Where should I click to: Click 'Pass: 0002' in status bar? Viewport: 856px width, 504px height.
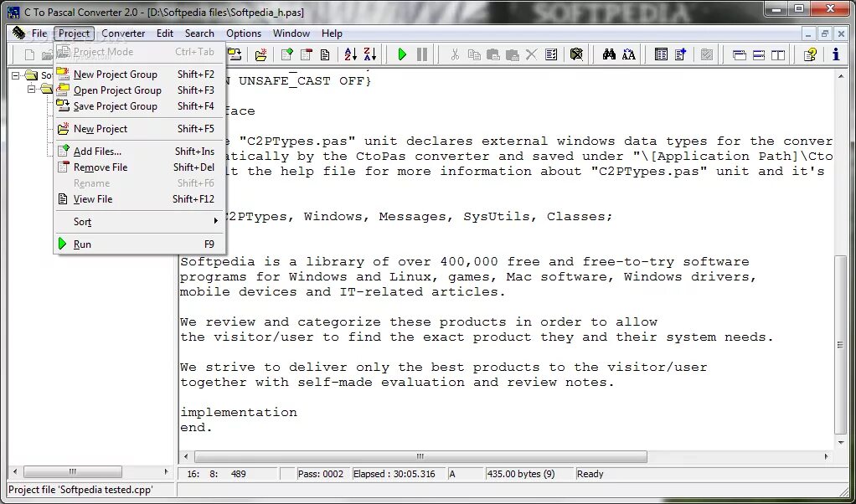click(x=321, y=474)
